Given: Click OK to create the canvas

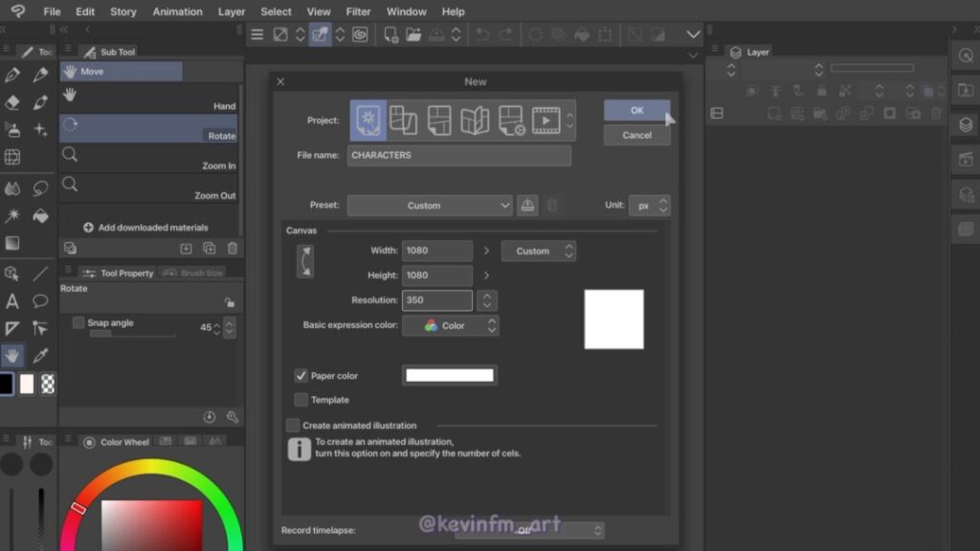Looking at the screenshot, I should pos(636,110).
